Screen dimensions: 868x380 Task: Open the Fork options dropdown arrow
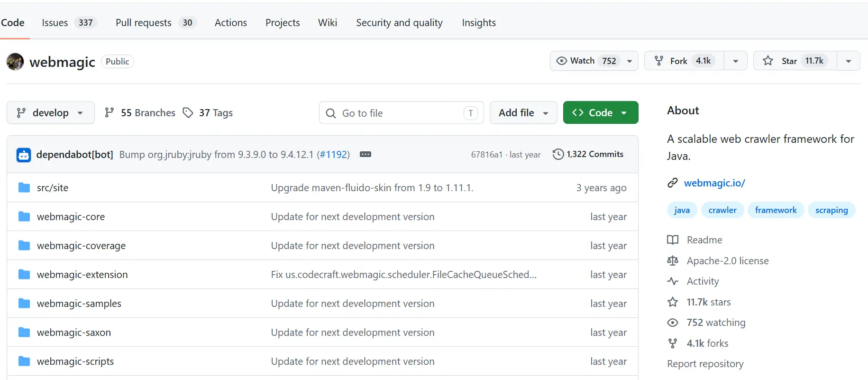(x=736, y=61)
